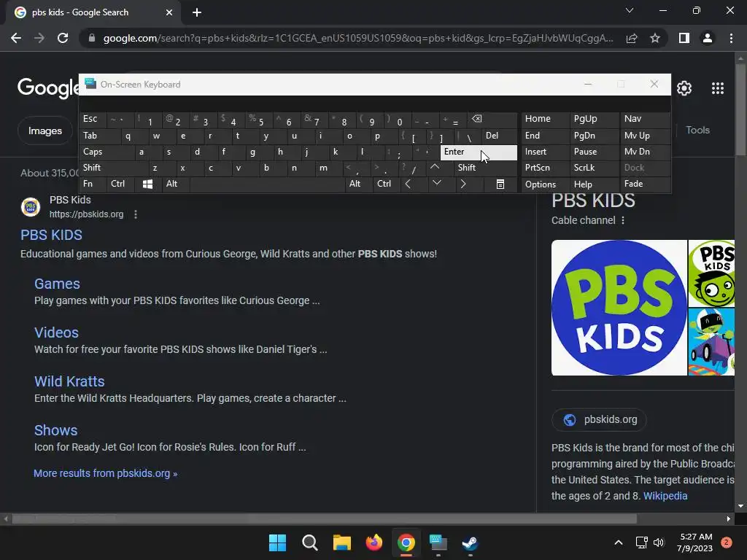Show hidden icons with tray chevron
The width and height of the screenshot is (747, 560).
[x=618, y=542]
